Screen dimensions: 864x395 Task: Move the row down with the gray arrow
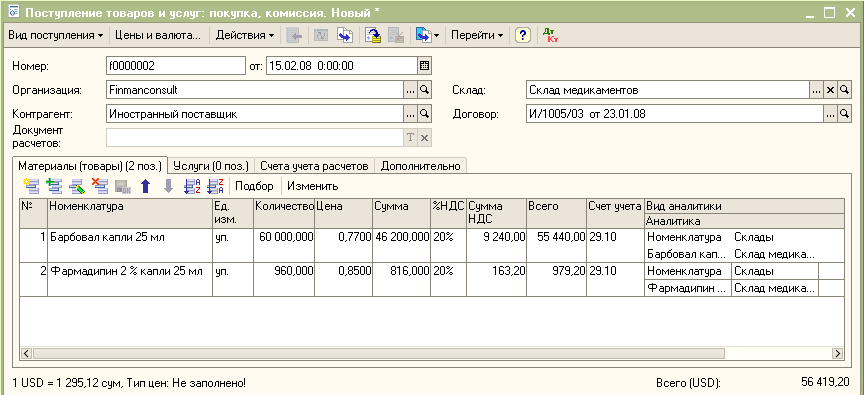(x=168, y=186)
